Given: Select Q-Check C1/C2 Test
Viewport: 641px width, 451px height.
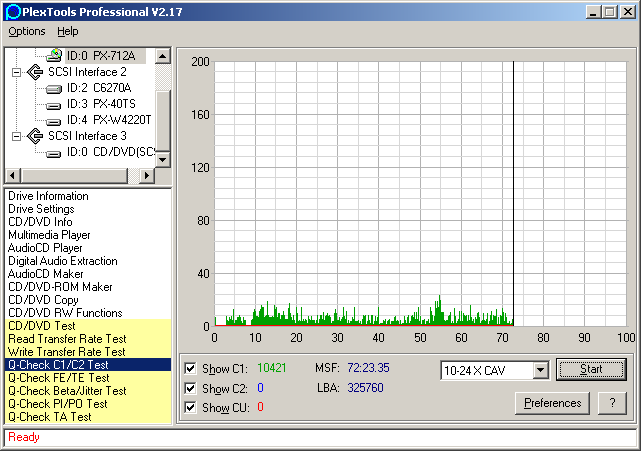Looking at the screenshot, I should [x=88, y=365].
